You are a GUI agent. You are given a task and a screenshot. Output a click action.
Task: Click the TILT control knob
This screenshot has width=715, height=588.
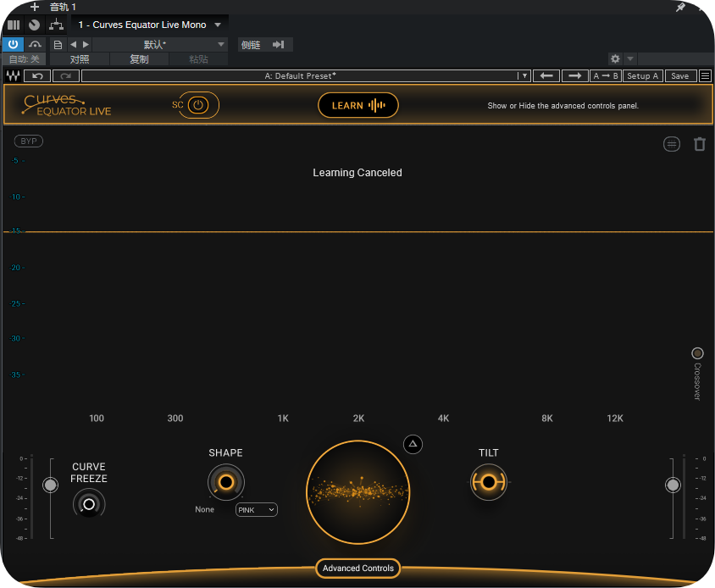pyautogui.click(x=488, y=482)
